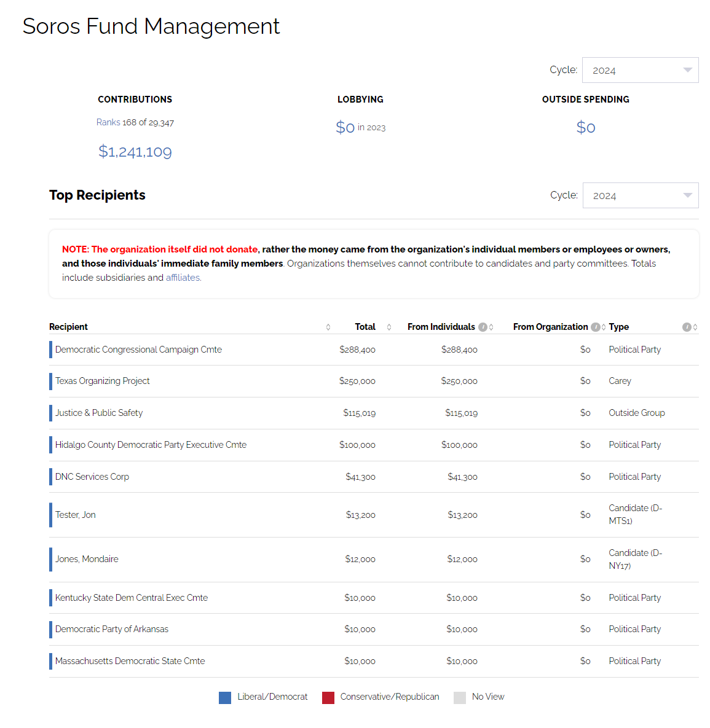Select Democratic Congressional Campaign Cmte recipient
710x728 pixels.
point(138,350)
